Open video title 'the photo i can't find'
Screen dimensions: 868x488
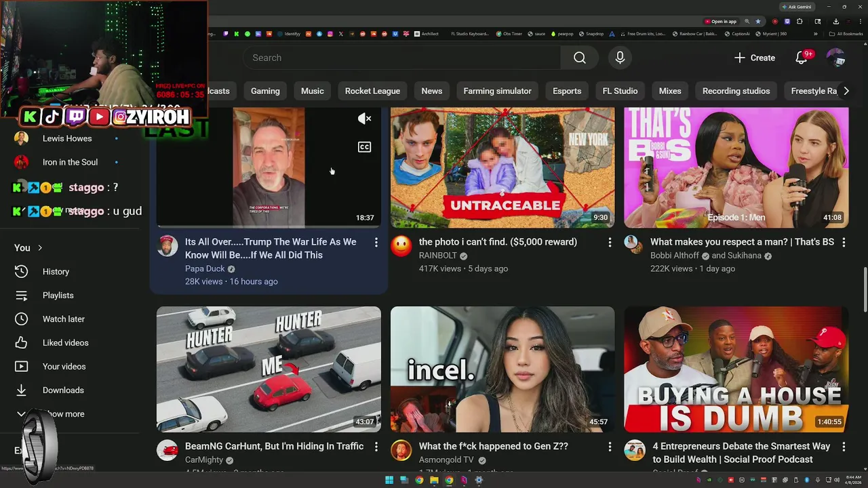pos(498,242)
